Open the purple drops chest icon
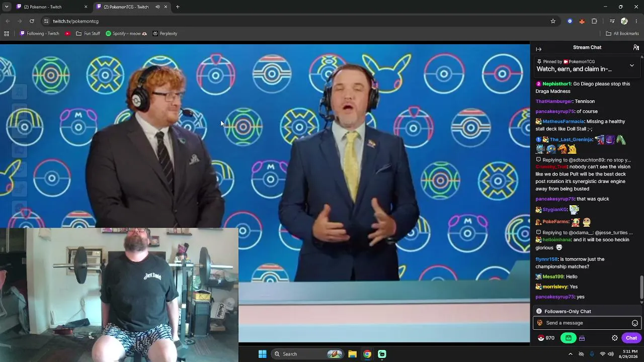Viewport: 644px width, 362px height. (x=582, y=338)
